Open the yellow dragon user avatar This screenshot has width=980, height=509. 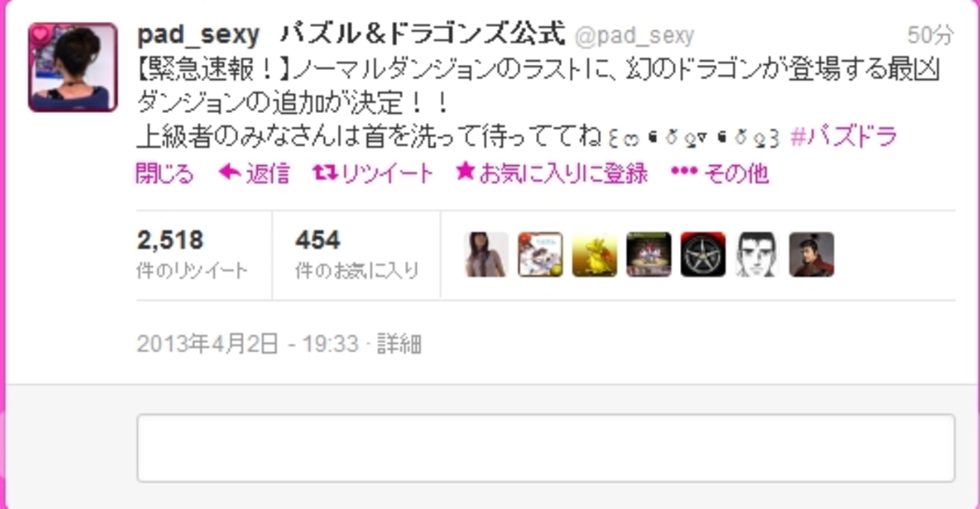coord(595,255)
